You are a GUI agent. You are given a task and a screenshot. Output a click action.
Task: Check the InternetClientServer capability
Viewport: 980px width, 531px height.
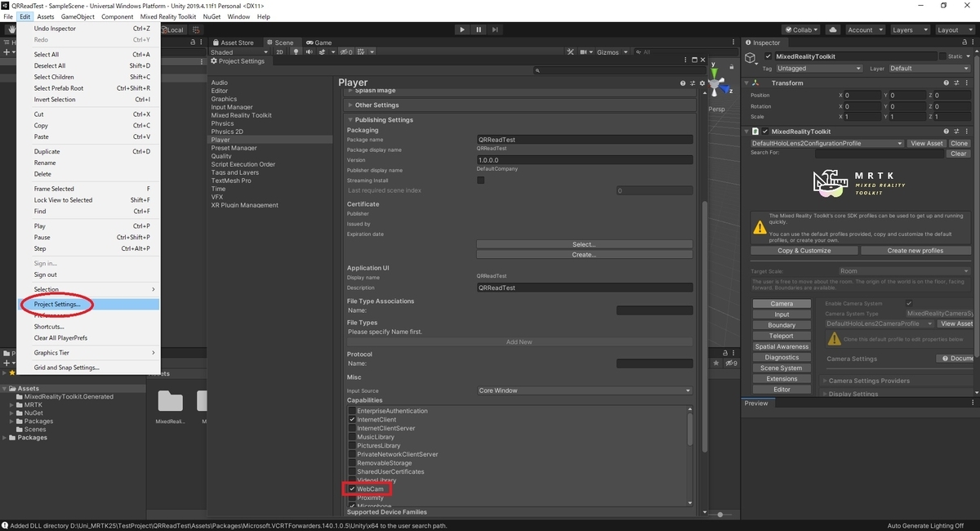pos(352,429)
